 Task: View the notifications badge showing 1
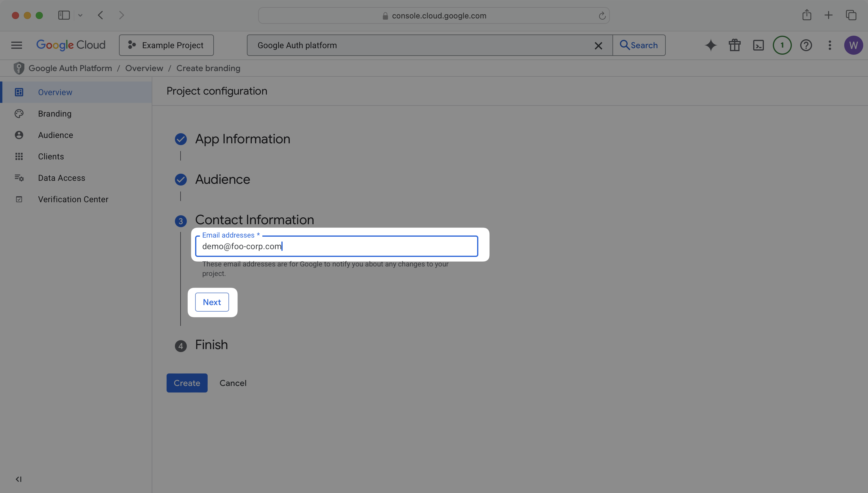[782, 45]
